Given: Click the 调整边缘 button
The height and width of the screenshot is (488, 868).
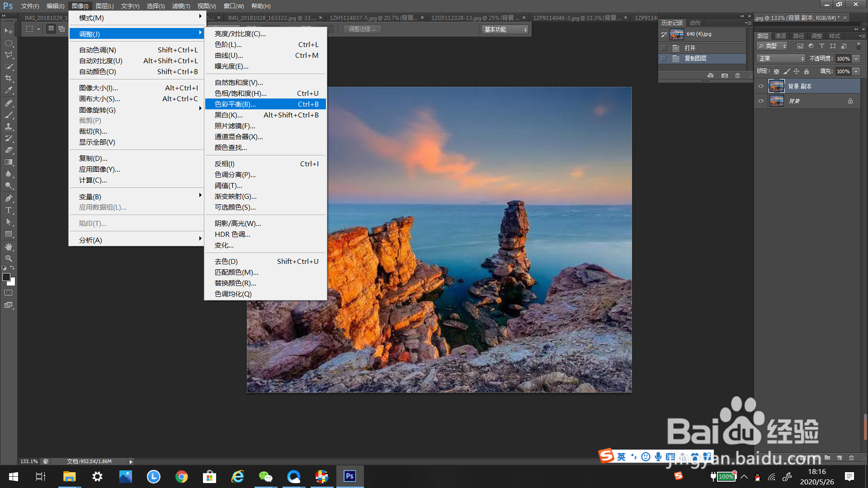Looking at the screenshot, I should (x=362, y=29).
